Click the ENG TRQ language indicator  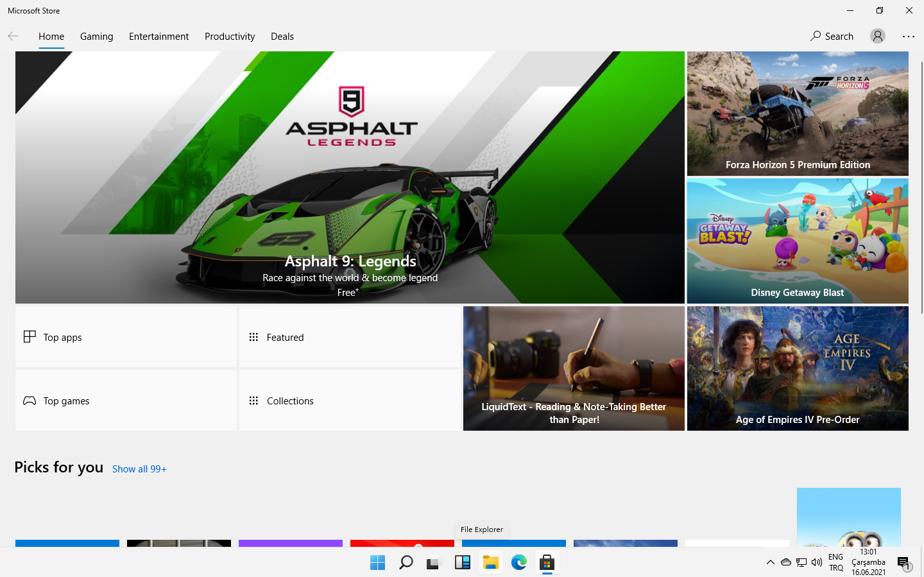click(836, 562)
